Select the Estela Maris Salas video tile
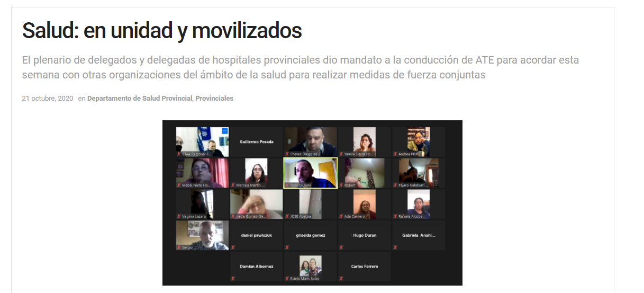 pyautogui.click(x=310, y=266)
